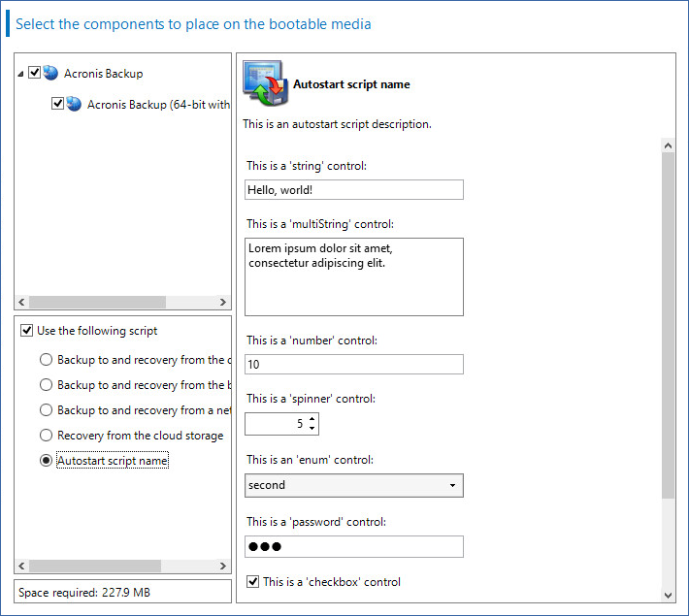
Task: Click the Acronis Backup globe icon
Action: click(x=50, y=73)
